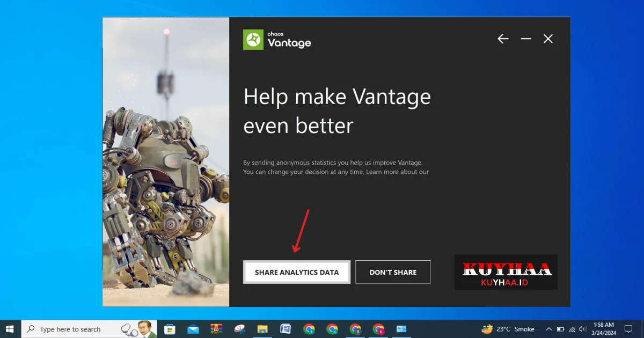Check the battery status icon
This screenshot has height=338, width=644.
[560, 329]
